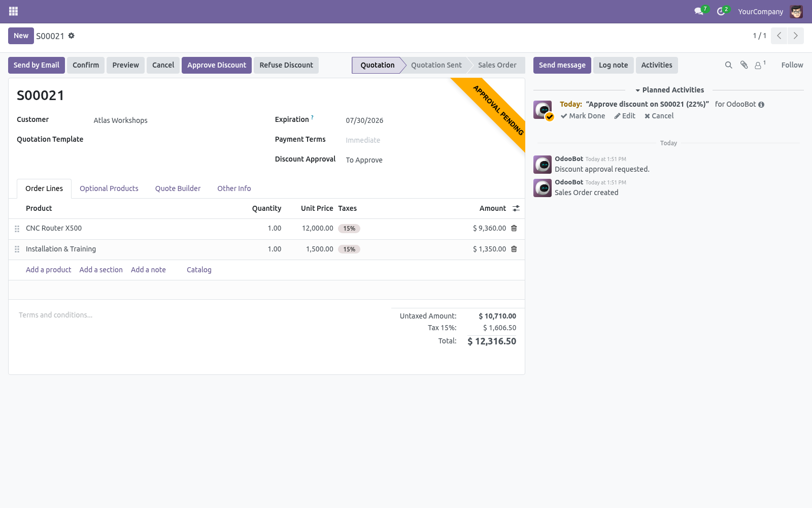
Task: Go to the previous record arrow
Action: pyautogui.click(x=779, y=36)
